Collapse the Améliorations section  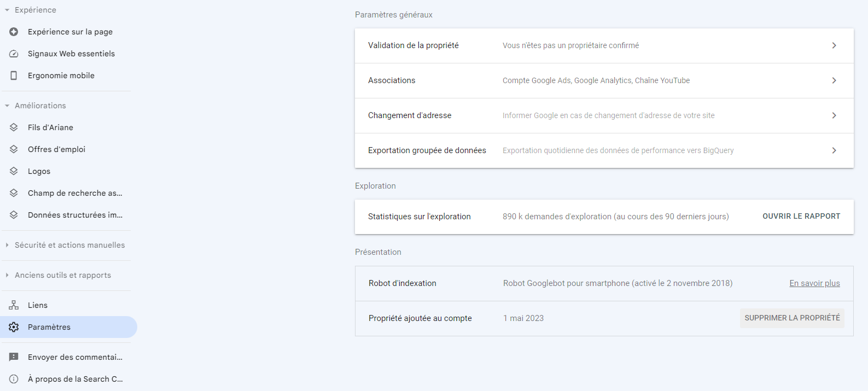tap(7, 106)
